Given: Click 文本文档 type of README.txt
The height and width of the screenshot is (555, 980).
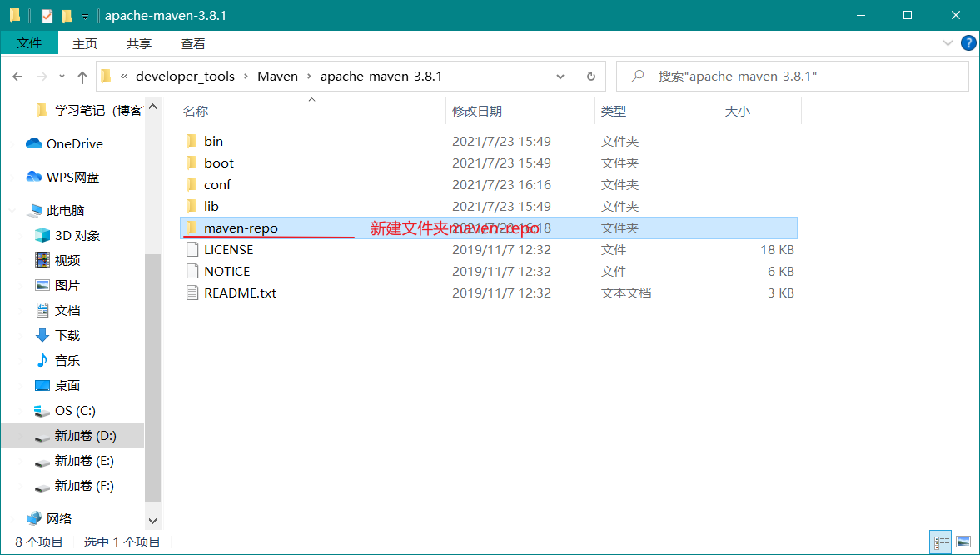Looking at the screenshot, I should click(625, 292).
